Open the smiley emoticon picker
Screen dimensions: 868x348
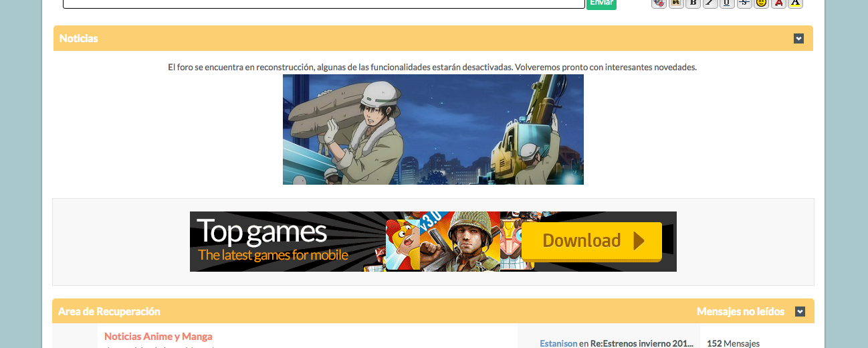[761, 3]
